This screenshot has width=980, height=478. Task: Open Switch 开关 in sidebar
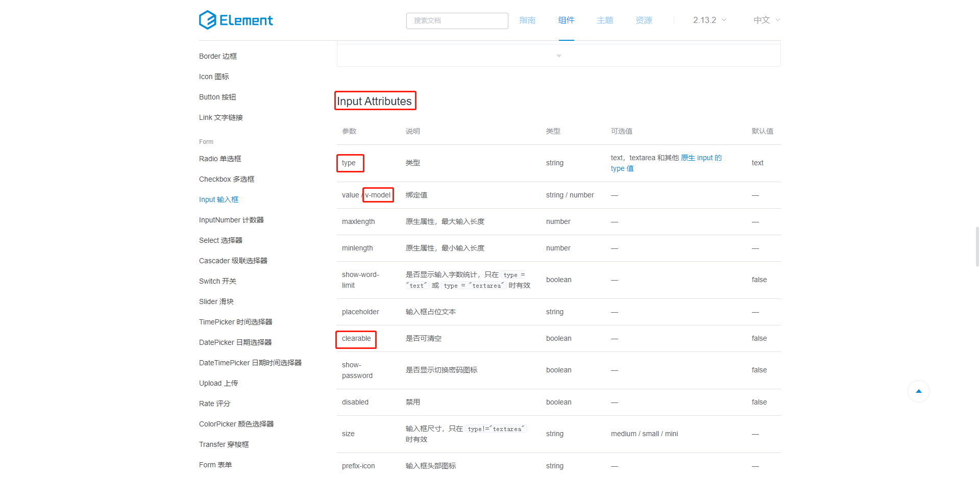click(x=217, y=281)
